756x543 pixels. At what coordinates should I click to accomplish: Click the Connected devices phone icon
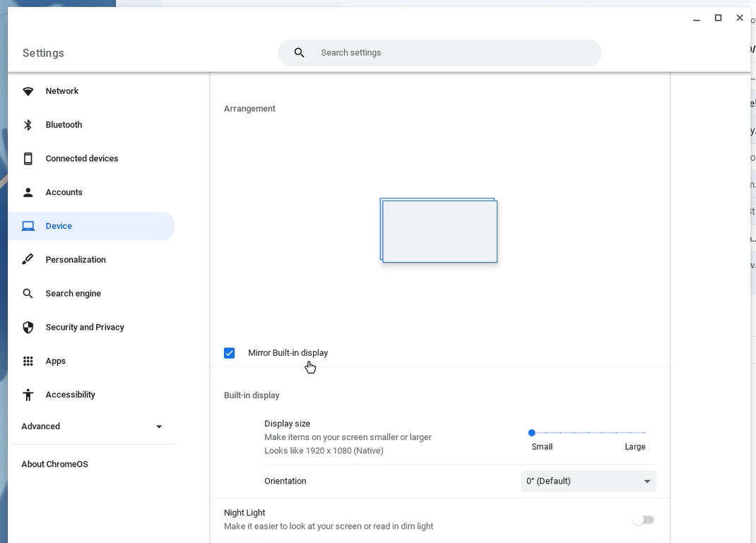(x=28, y=159)
